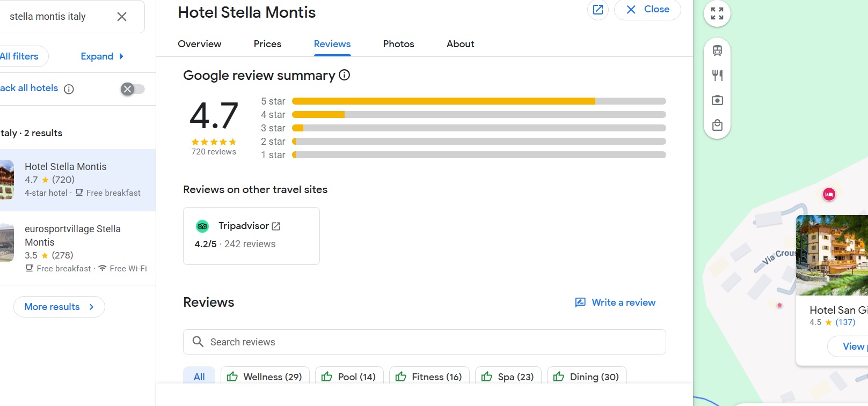Screen dimensions: 868x406
Task: Open hotel in new tab icon
Action: tap(597, 10)
